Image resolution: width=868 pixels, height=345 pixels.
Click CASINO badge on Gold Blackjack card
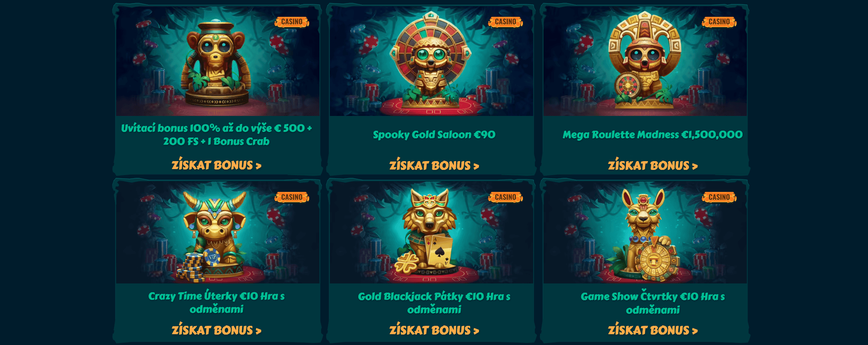click(505, 197)
